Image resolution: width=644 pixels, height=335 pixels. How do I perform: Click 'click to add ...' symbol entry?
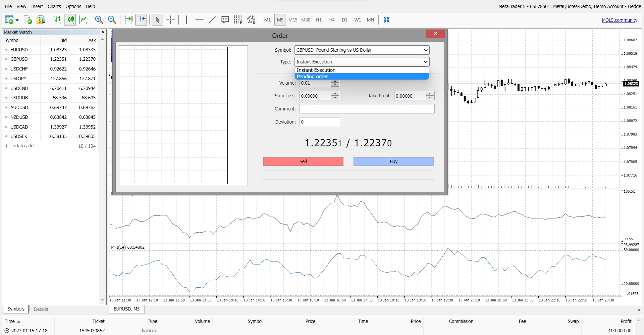(x=24, y=146)
